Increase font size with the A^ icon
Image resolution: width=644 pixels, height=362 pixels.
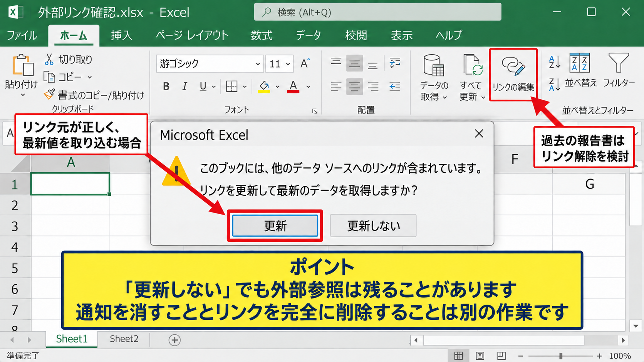[x=305, y=63]
